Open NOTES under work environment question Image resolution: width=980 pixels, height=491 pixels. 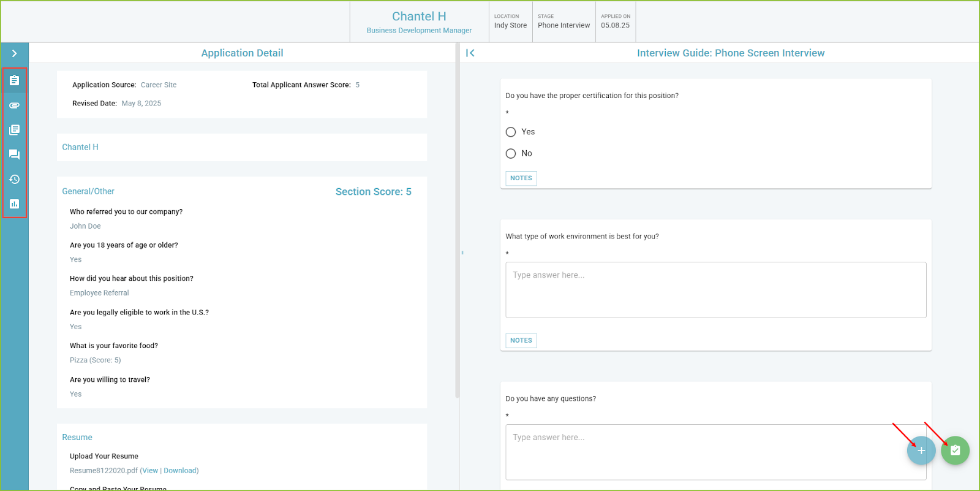pyautogui.click(x=521, y=340)
